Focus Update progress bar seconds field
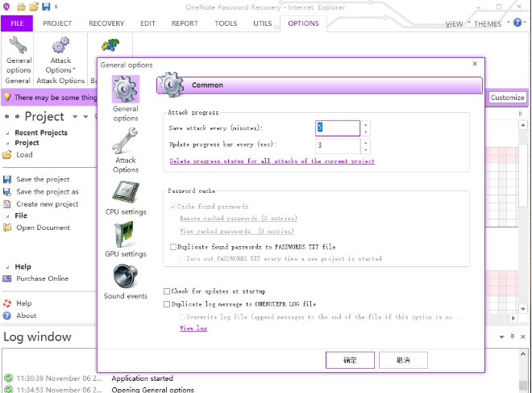 tap(338, 146)
